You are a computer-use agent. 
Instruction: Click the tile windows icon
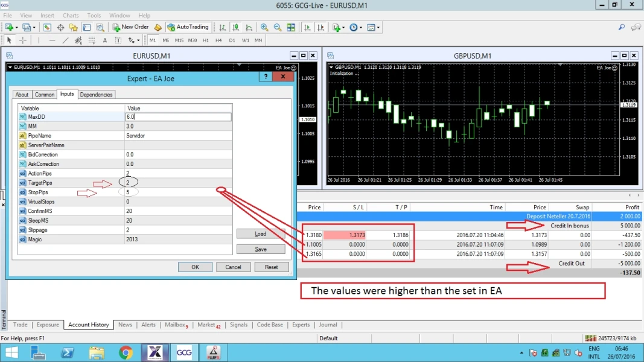tap(291, 27)
